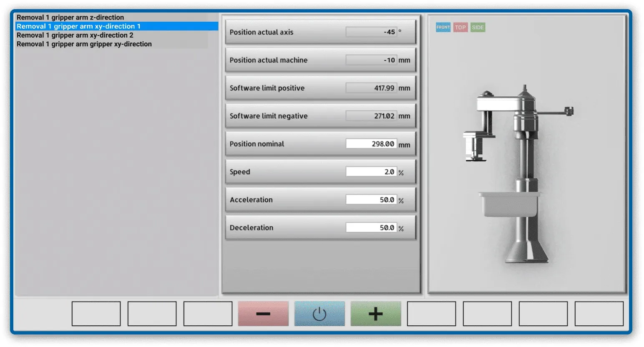Click the Position actual machine value
The height and width of the screenshot is (347, 644).
pyautogui.click(x=371, y=60)
